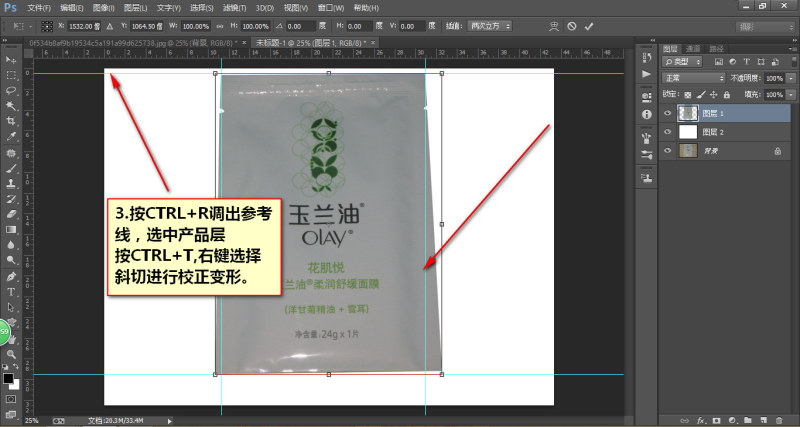Screen dimensions: 800x427
Task: Select the Horizontal Type tool
Action: pyautogui.click(x=11, y=292)
